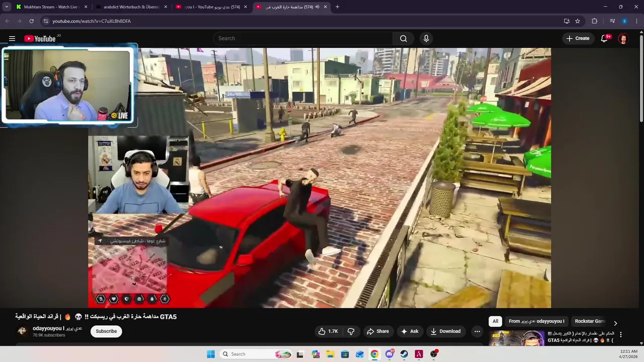Image resolution: width=644 pixels, height=362 pixels.
Task: Open OBS Studio from the taskbar
Action: click(434, 354)
